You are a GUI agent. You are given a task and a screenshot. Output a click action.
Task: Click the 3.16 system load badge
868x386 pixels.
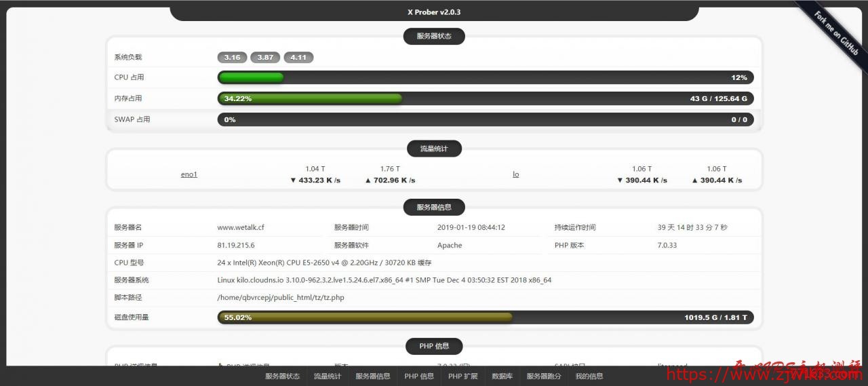[x=232, y=58]
